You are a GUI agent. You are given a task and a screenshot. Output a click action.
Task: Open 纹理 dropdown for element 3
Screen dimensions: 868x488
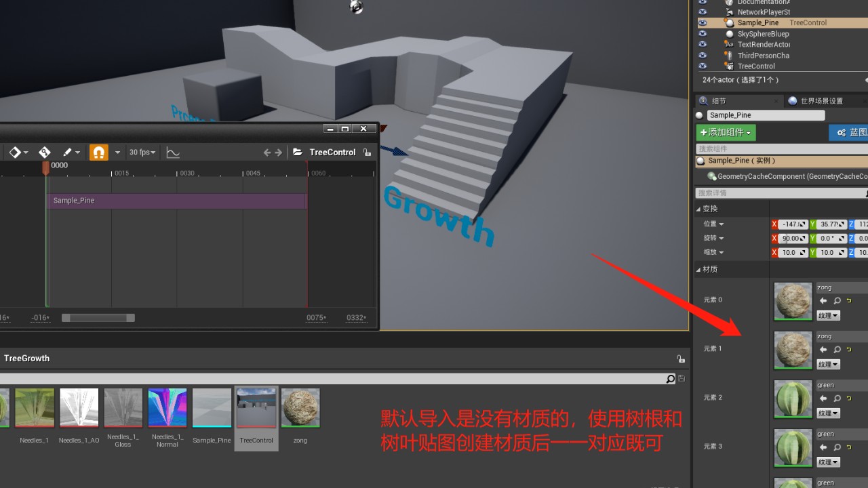point(828,462)
